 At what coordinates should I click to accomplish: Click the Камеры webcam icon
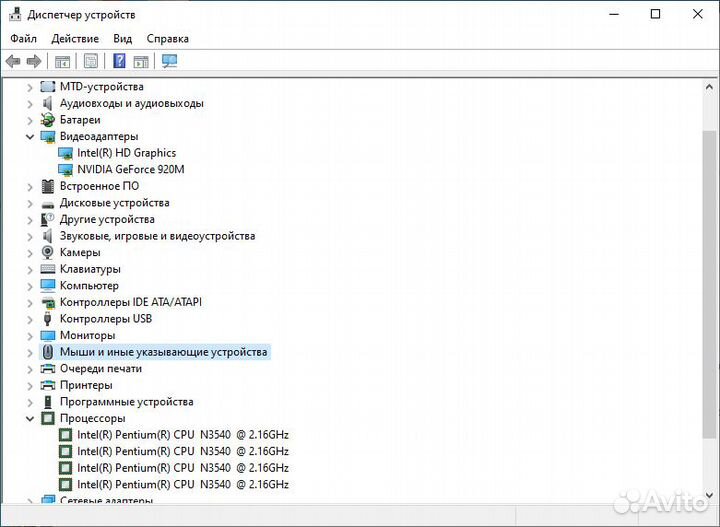pos(48,252)
